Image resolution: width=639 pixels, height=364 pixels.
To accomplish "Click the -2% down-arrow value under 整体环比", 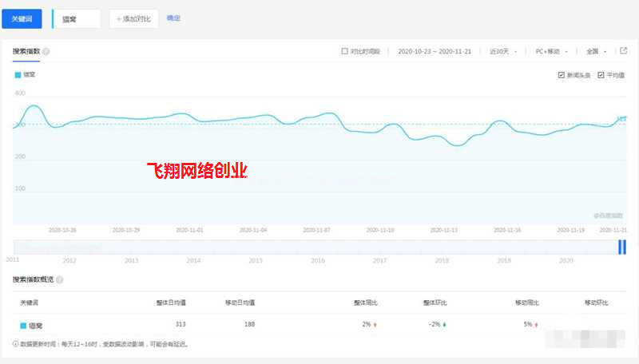I will coord(437,325).
